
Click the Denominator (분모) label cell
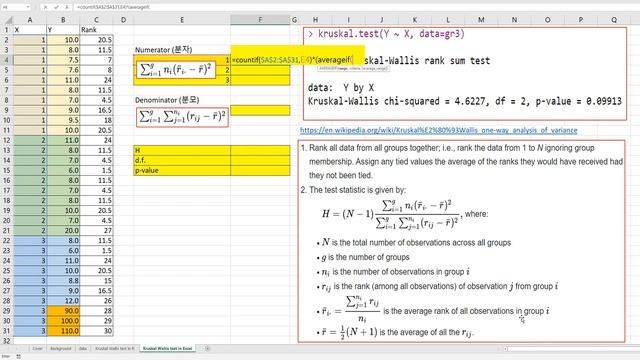pyautogui.click(x=182, y=100)
